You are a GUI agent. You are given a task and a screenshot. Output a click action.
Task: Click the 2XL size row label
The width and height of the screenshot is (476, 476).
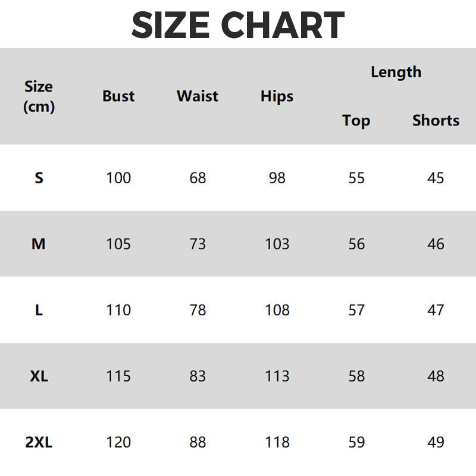[x=39, y=442]
